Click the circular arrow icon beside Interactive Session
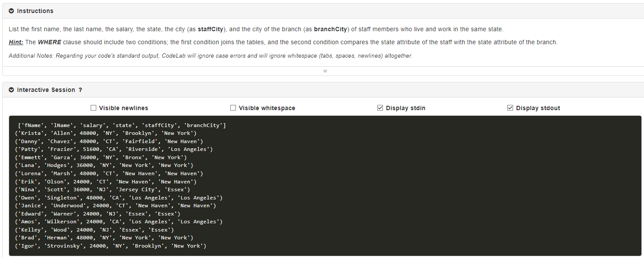Image resolution: width=644 pixels, height=258 pixels. point(10,90)
